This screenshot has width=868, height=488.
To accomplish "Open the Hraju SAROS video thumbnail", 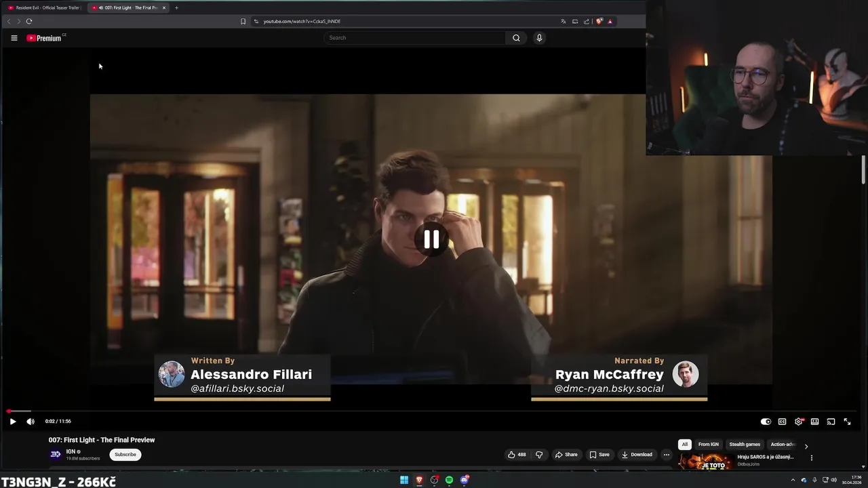I will [x=705, y=462].
